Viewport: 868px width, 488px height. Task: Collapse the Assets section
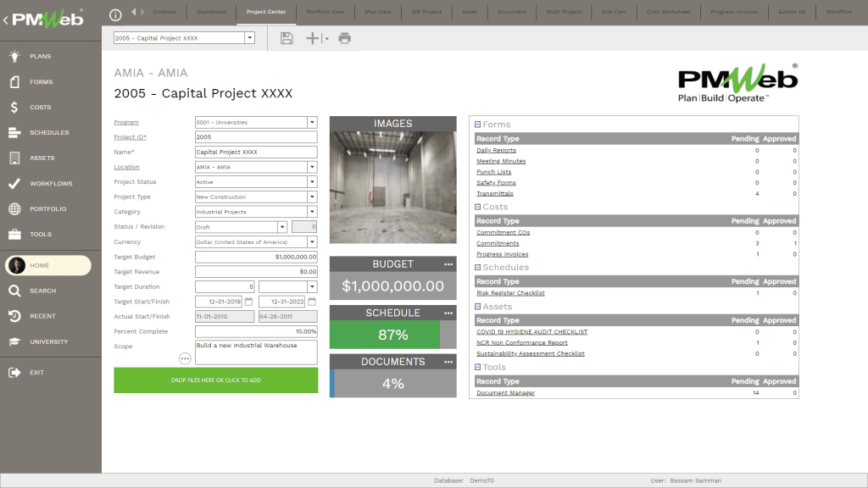[x=478, y=307]
